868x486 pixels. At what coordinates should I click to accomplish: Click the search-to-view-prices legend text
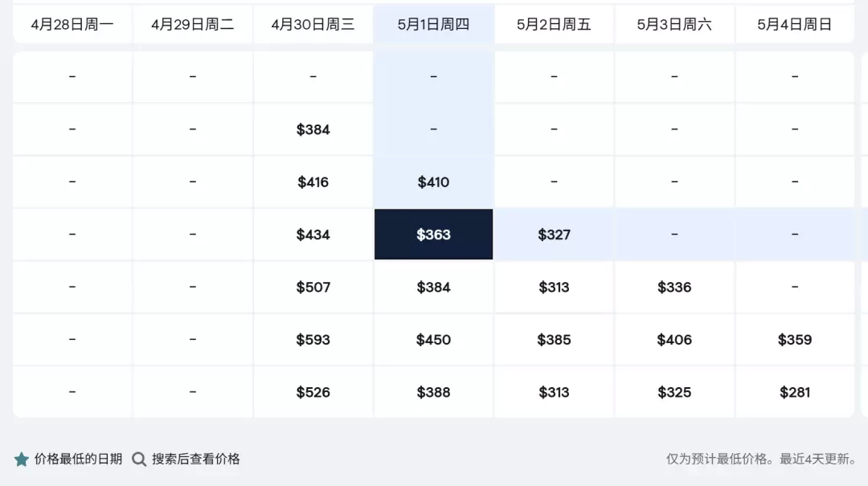coord(196,459)
